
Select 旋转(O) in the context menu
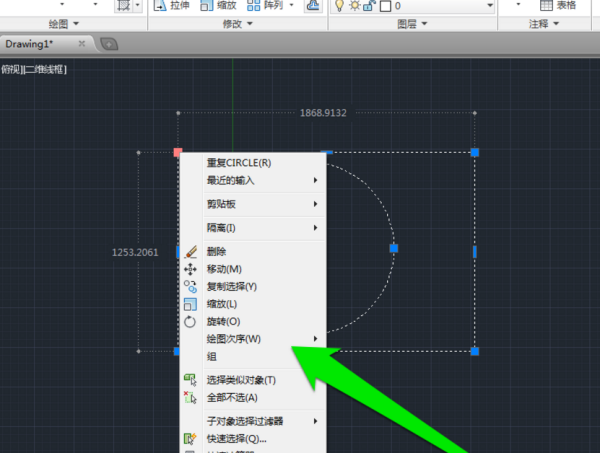tap(253, 322)
